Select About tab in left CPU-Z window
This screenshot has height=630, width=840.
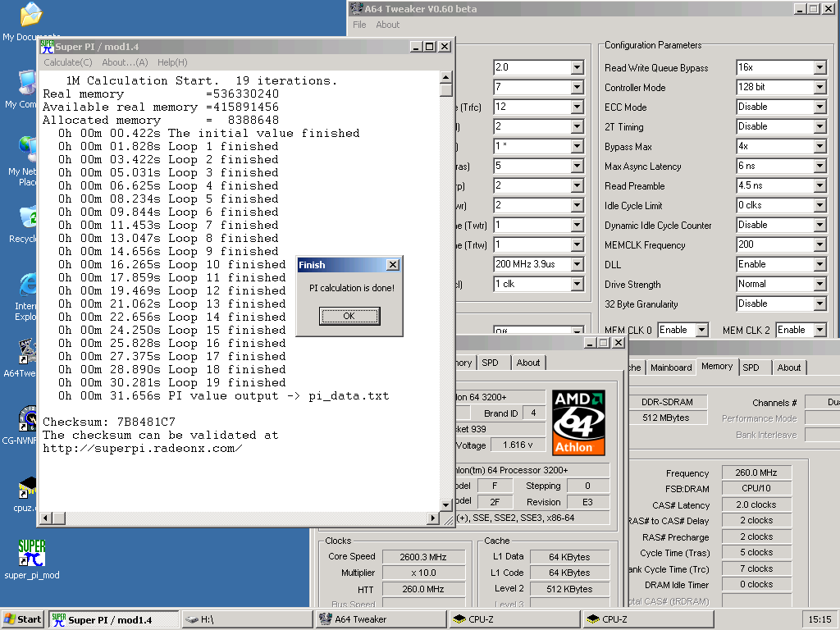(528, 363)
